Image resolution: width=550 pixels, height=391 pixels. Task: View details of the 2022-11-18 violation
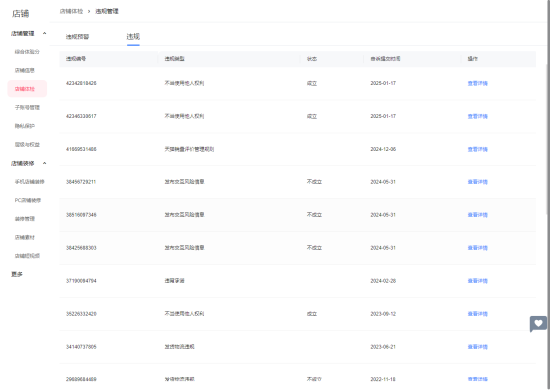[x=477, y=379]
